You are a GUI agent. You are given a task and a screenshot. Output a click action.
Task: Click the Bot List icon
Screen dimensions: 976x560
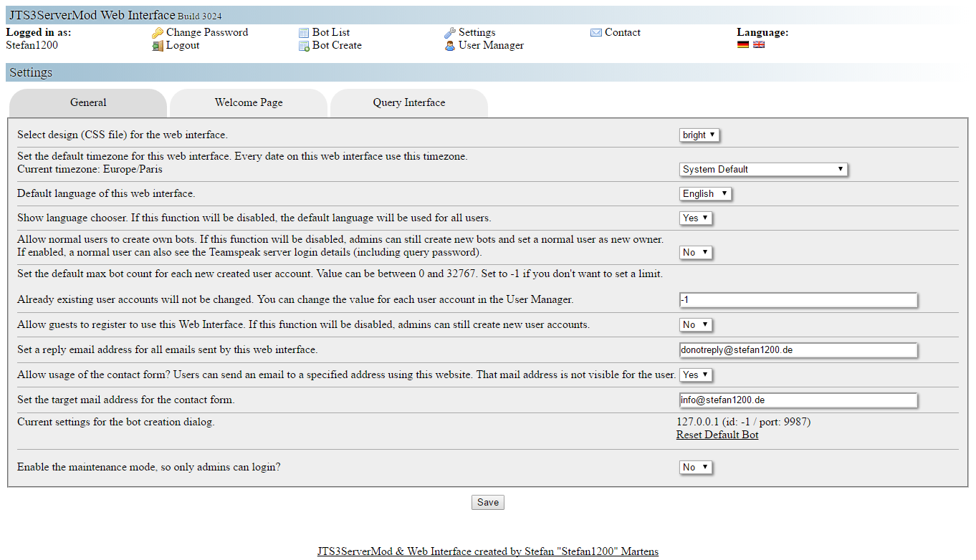coord(304,33)
